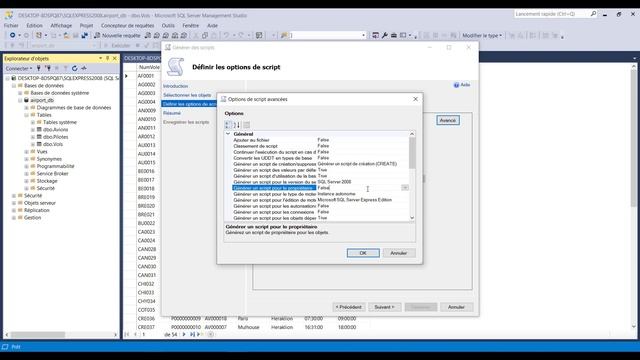The image size is (640, 360).
Task: Select the Stockage folder in the tree
Action: 47,181
